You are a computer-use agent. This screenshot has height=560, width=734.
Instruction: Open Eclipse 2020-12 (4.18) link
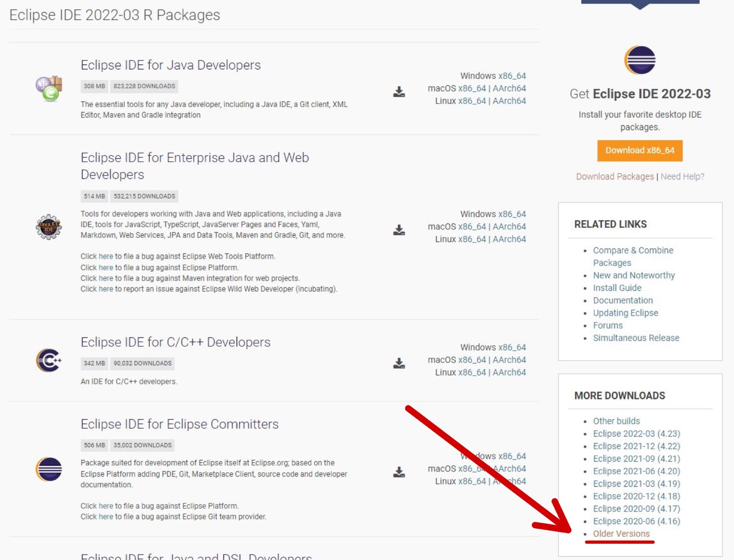(637, 496)
